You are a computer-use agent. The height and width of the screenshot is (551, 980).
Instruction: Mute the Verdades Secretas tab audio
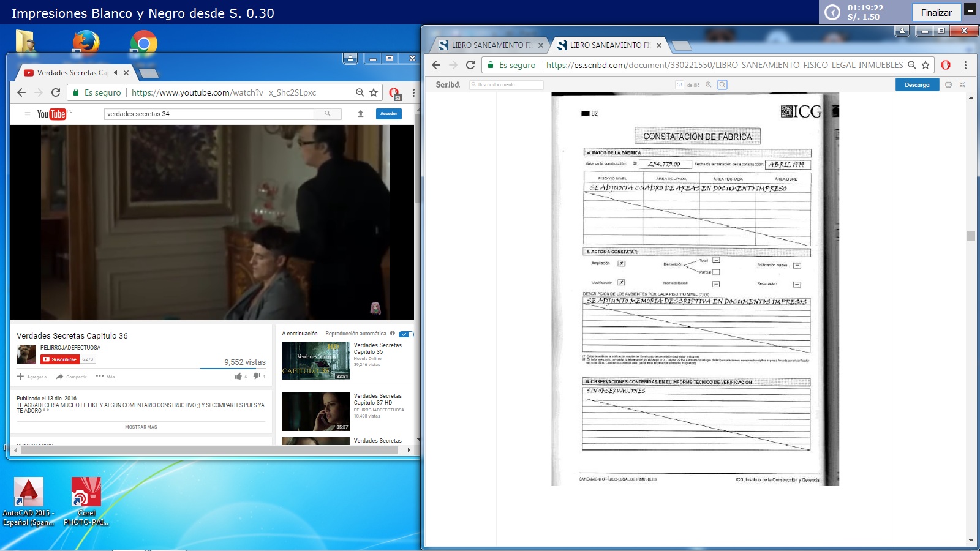116,72
